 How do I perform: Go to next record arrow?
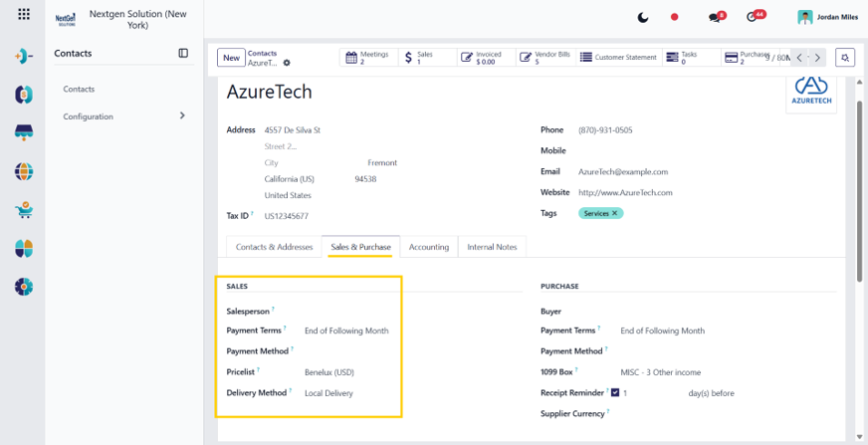[x=817, y=58]
